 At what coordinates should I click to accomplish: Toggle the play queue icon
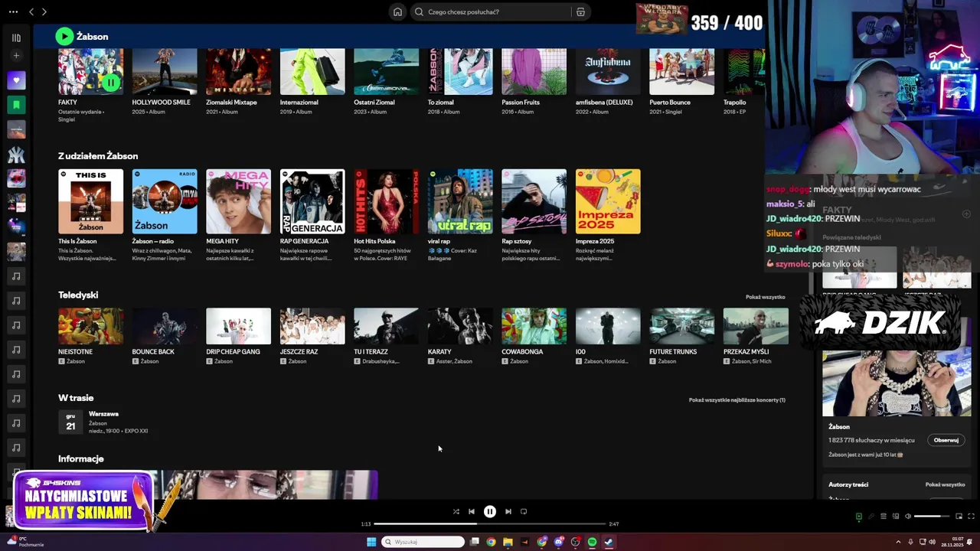[884, 517]
